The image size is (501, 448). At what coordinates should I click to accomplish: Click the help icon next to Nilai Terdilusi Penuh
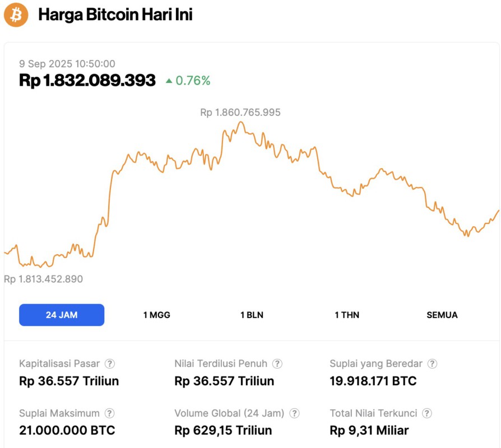(276, 363)
